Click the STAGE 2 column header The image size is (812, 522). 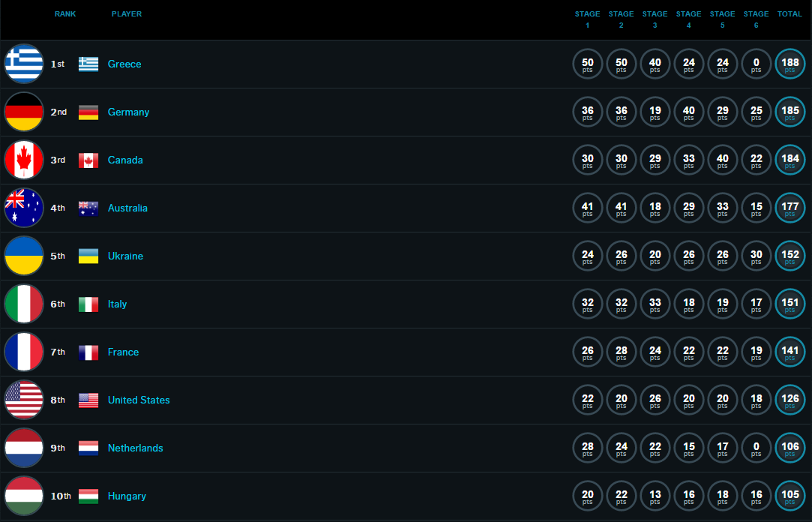(621, 19)
